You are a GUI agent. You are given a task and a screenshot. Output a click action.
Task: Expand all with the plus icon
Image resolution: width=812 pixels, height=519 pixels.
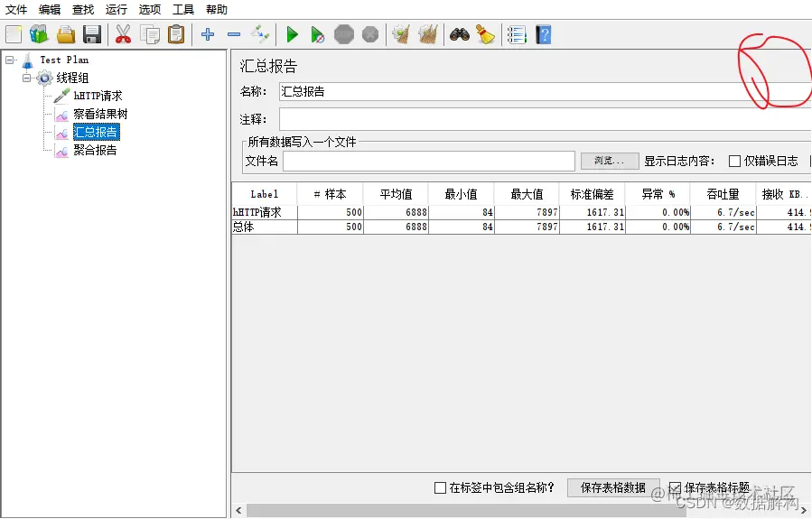208,34
